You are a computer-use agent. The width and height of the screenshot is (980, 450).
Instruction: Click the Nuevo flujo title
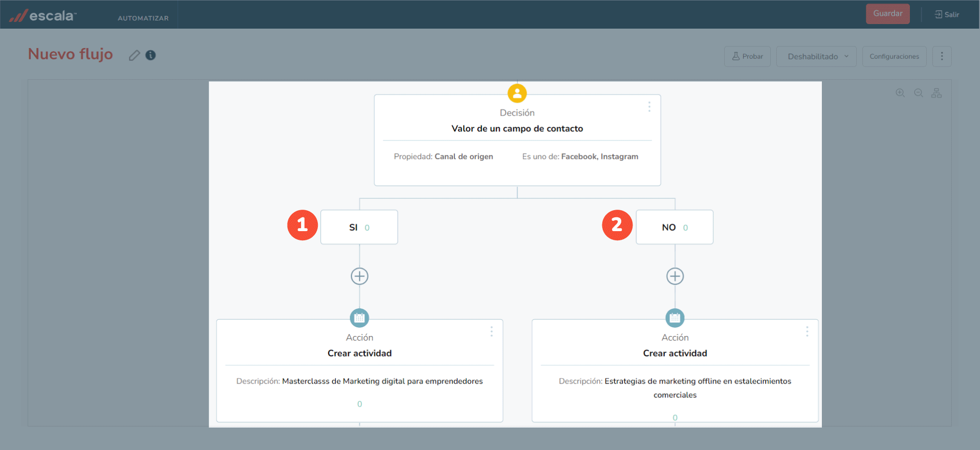tap(70, 54)
